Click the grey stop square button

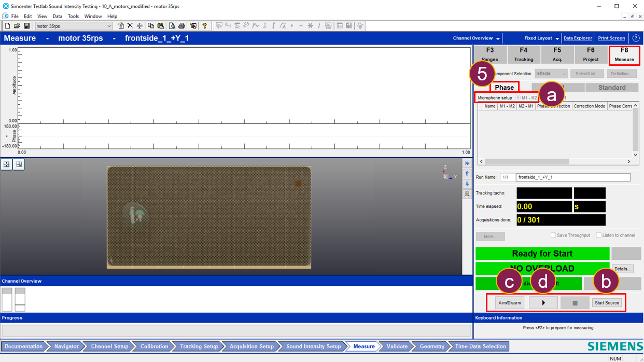pyautogui.click(x=575, y=302)
